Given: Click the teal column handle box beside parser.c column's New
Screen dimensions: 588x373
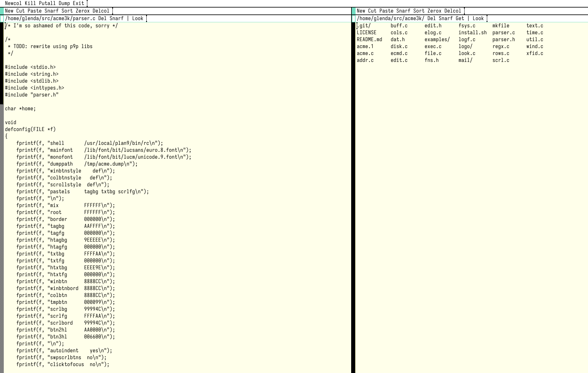Looking at the screenshot, I should pyautogui.click(x=2, y=11).
